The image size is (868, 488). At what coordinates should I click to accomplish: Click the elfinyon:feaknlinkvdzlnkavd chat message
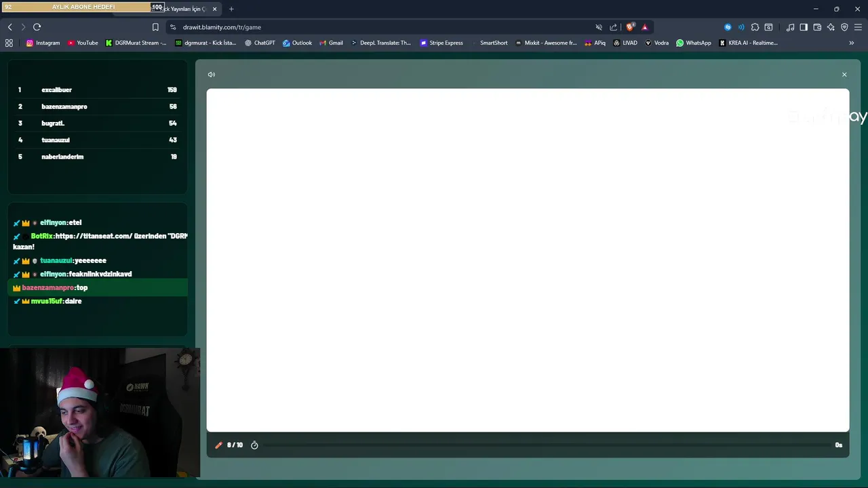[73, 274]
